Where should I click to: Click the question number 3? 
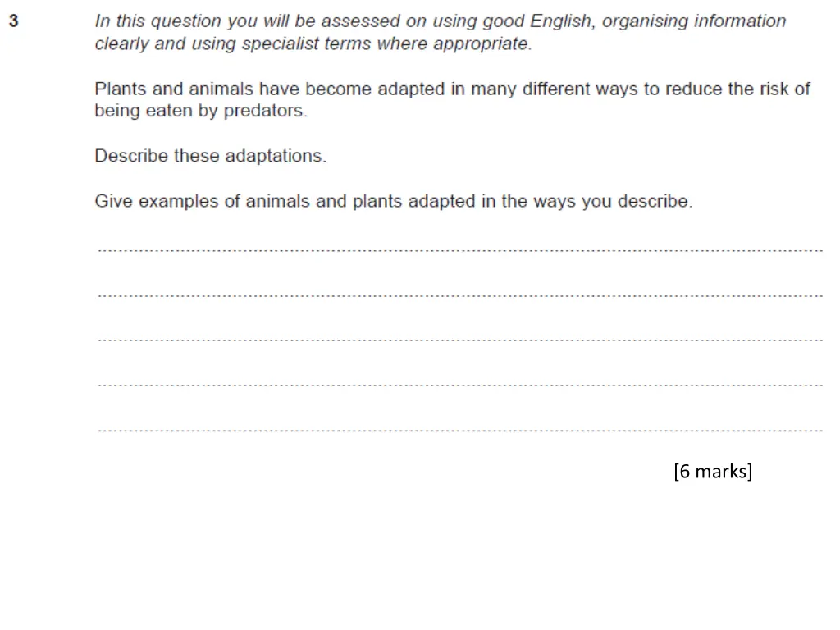[14, 21]
